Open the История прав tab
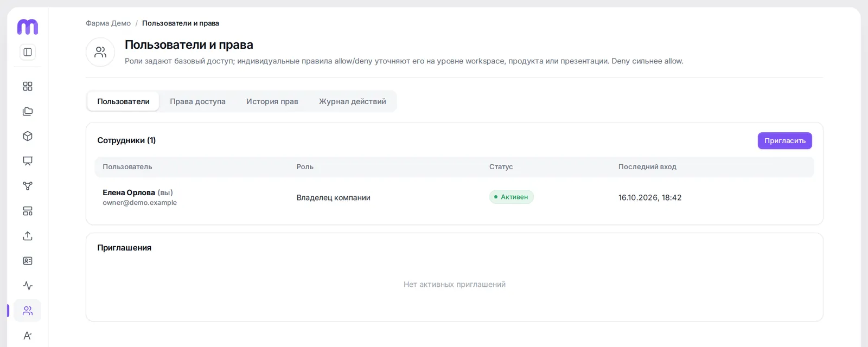 [x=272, y=101]
